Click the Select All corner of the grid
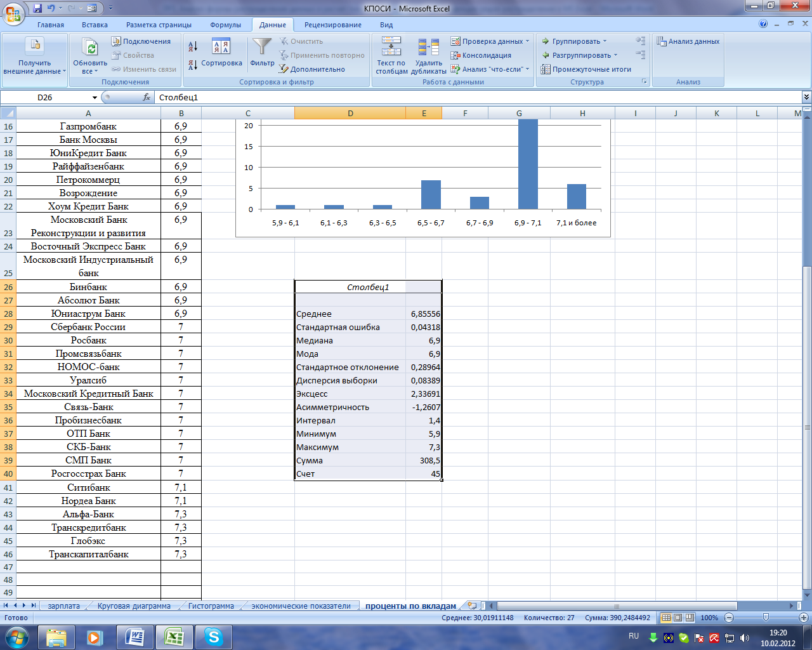 coord(8,113)
